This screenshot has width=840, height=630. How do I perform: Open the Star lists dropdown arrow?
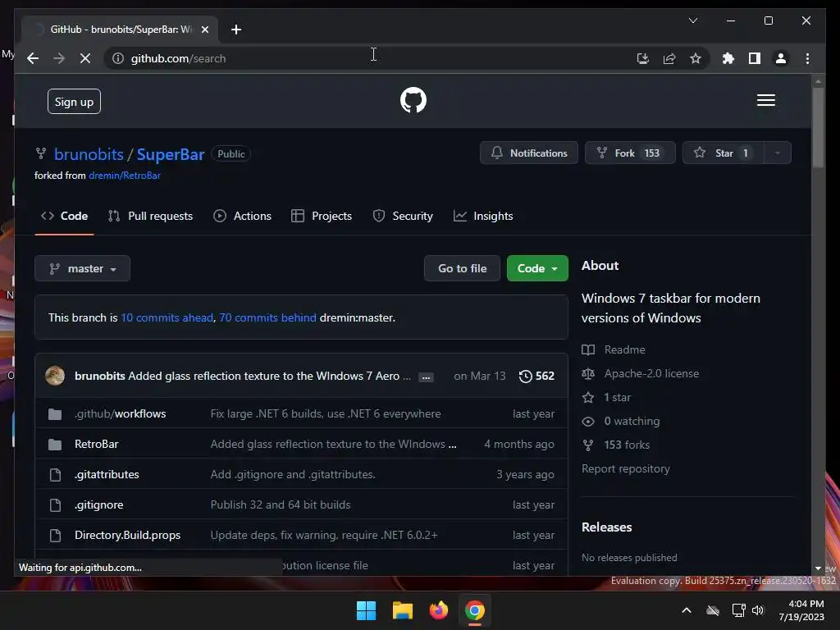click(x=777, y=153)
